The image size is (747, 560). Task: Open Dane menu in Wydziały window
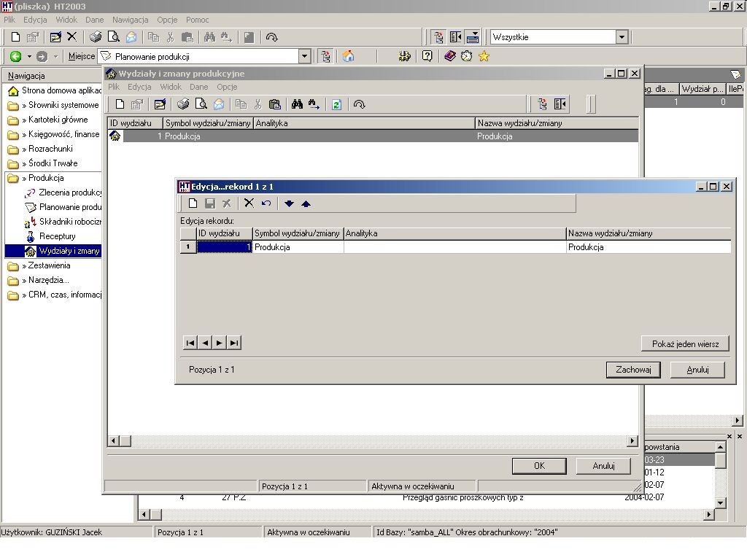point(198,87)
